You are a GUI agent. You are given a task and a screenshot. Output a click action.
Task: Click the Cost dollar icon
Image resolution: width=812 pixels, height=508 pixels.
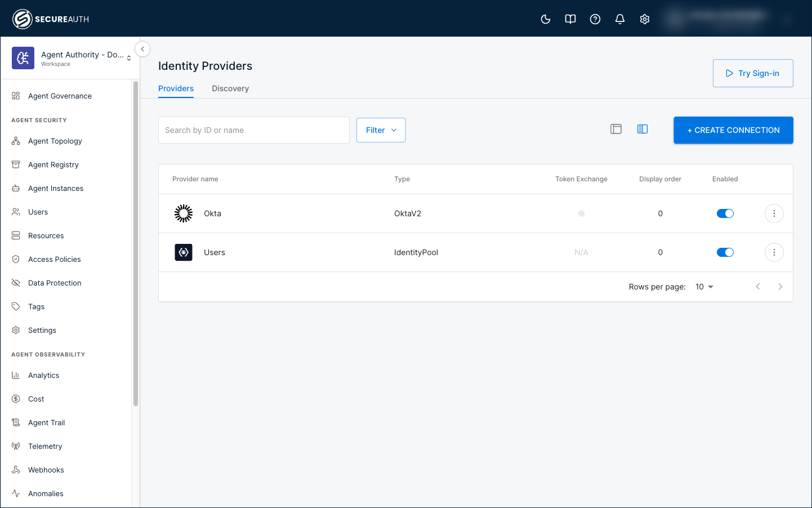pyautogui.click(x=16, y=399)
